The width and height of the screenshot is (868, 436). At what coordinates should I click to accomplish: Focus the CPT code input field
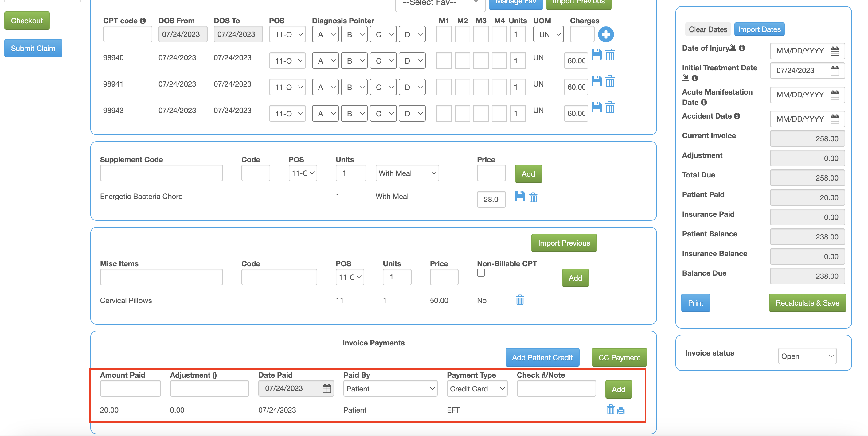pyautogui.click(x=127, y=34)
